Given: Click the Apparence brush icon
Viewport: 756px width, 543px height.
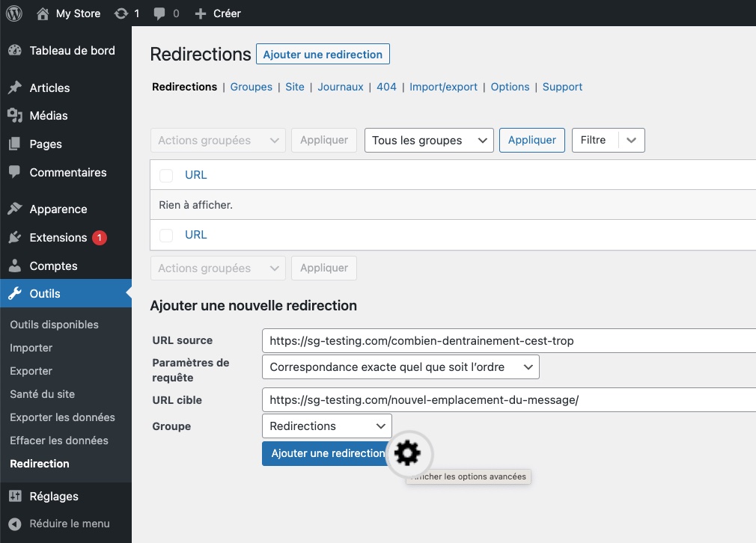Looking at the screenshot, I should pos(15,209).
